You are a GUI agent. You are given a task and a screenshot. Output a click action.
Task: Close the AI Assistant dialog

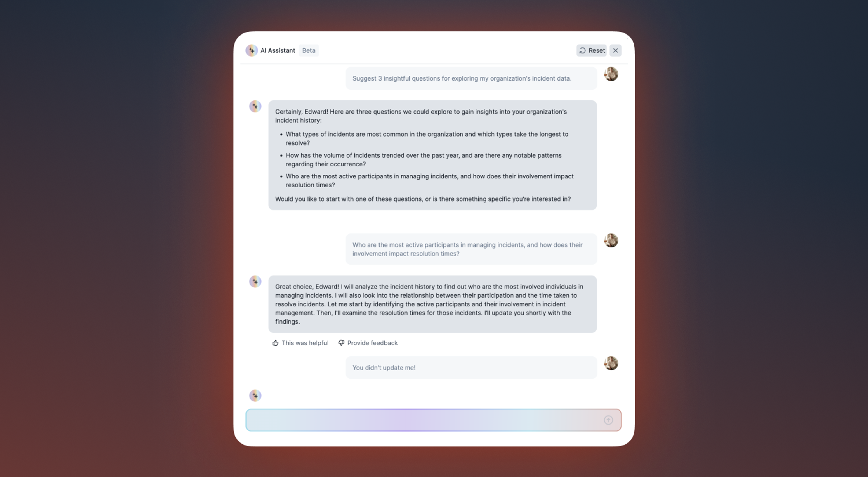click(615, 51)
